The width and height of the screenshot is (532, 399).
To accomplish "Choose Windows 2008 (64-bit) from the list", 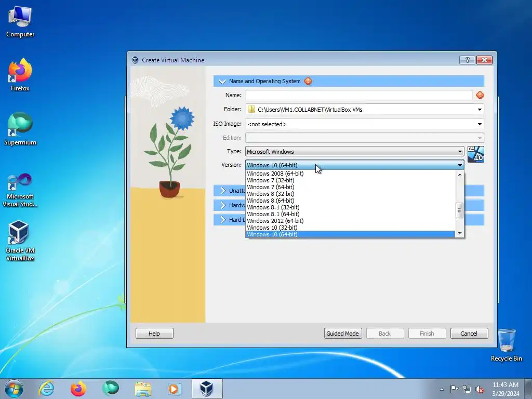I will coord(350,174).
